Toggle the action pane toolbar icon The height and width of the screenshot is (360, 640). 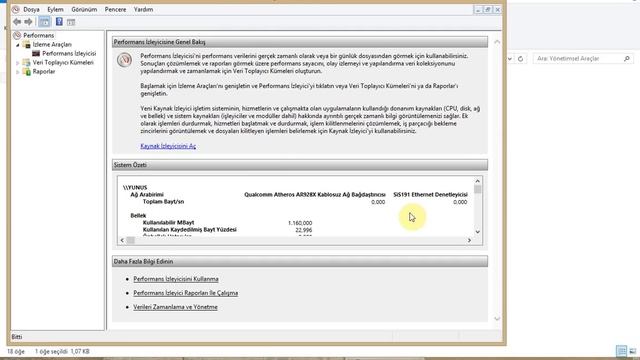(71, 22)
